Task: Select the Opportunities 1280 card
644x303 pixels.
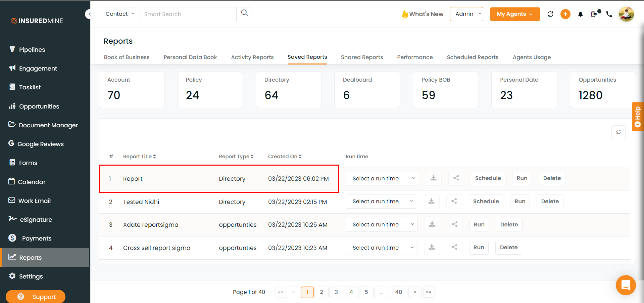Action: pyautogui.click(x=603, y=90)
